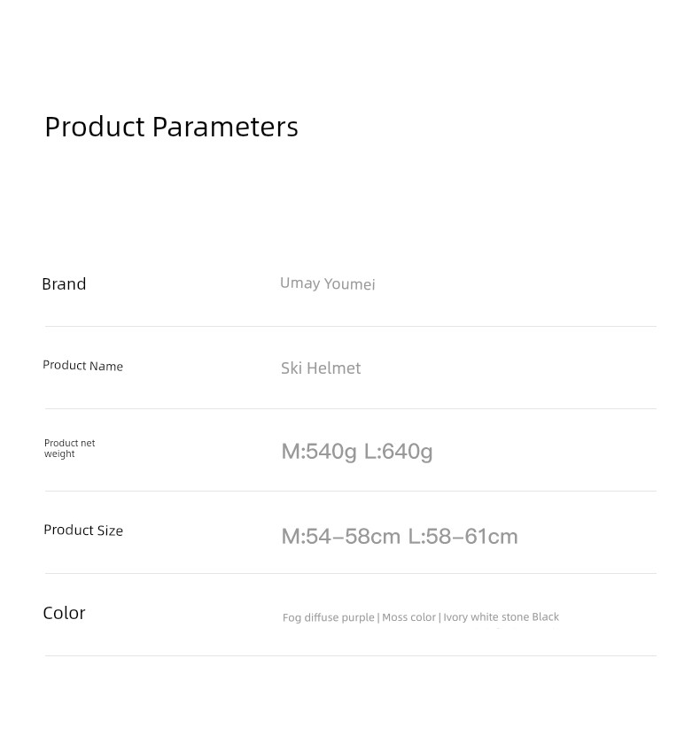Select the Color label
The image size is (700, 736).
[64, 613]
